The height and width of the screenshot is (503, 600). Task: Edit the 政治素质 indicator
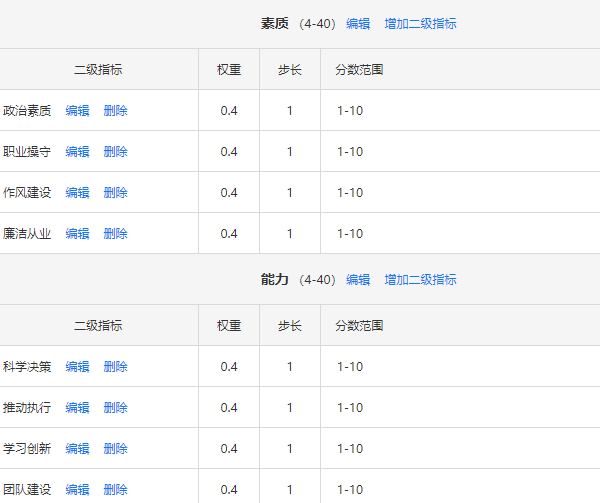[77, 111]
